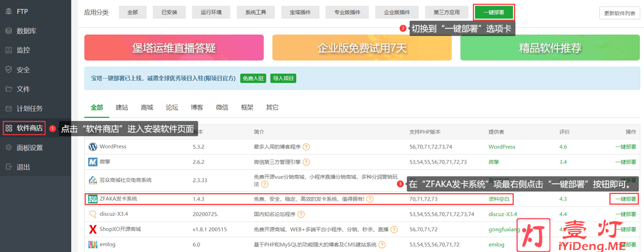The image size is (644, 252).
Task: Open help icon beside ZFAKA description
Action: coord(370,199)
